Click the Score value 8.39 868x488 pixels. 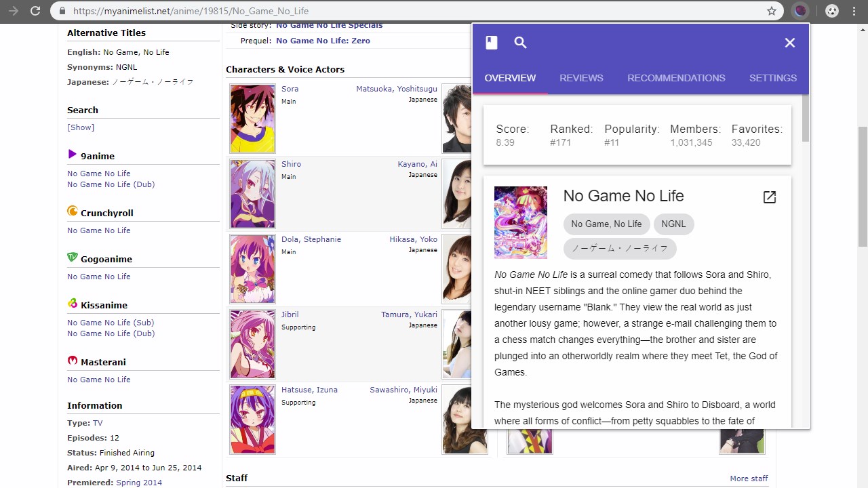click(x=505, y=142)
